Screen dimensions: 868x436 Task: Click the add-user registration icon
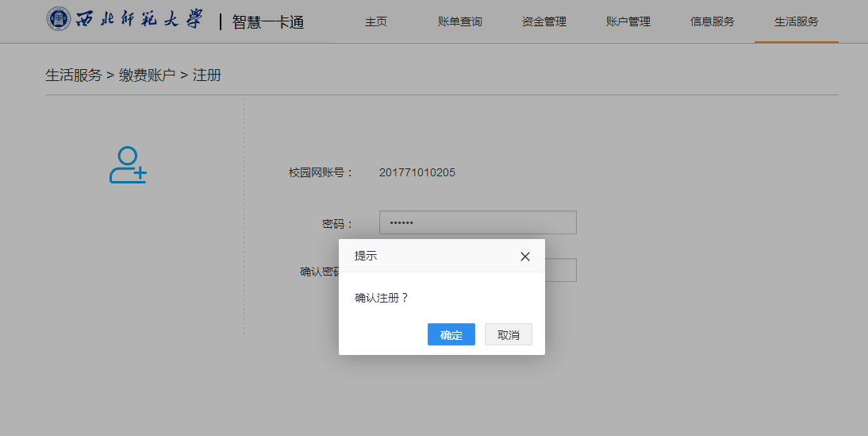[128, 166]
